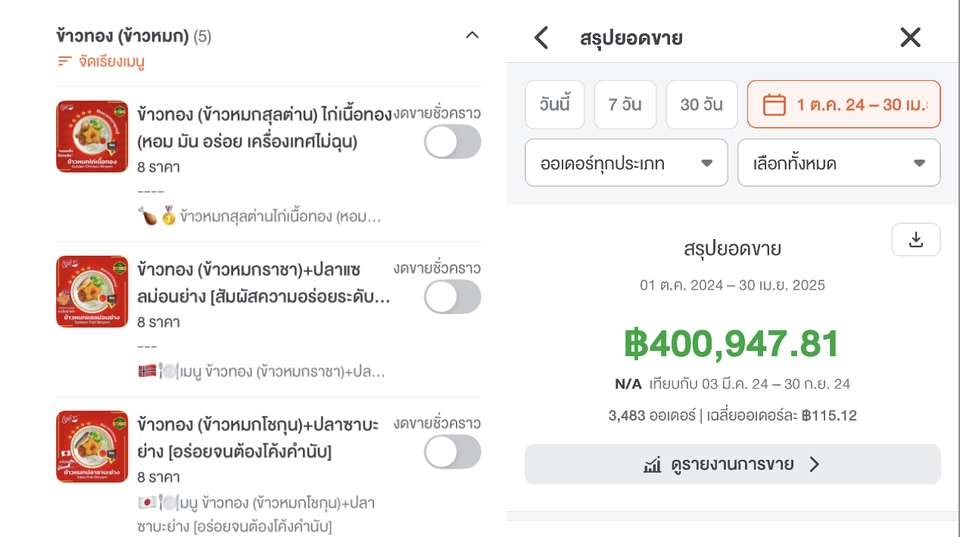Click the ดูรายงานการขาย button
Image resolution: width=960 pixels, height=537 pixels.
coord(732,465)
